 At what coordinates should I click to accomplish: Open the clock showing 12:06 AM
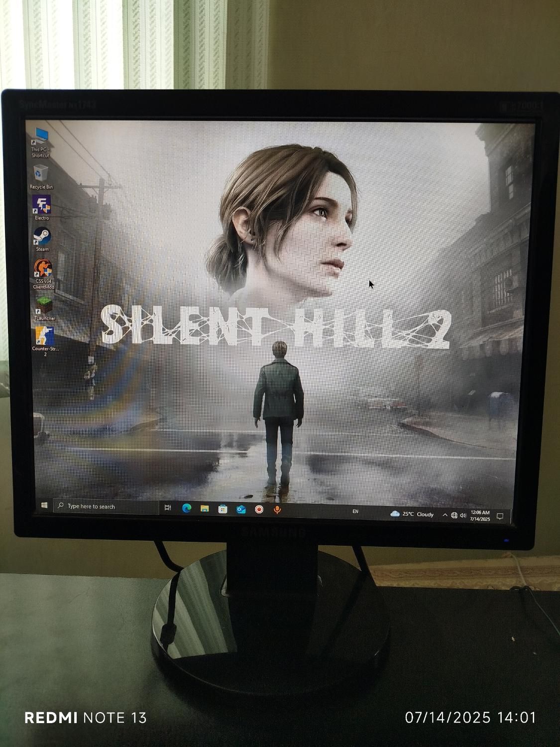click(x=480, y=515)
